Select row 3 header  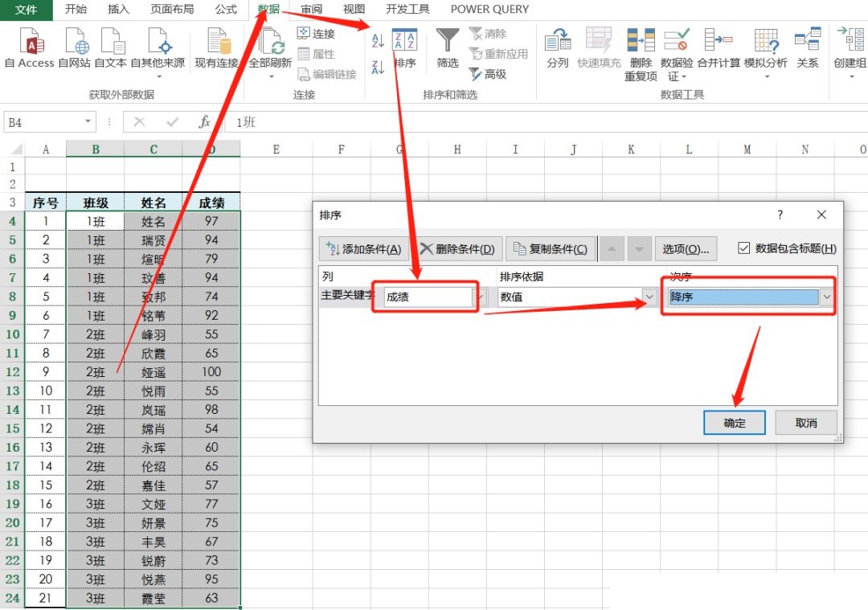12,202
